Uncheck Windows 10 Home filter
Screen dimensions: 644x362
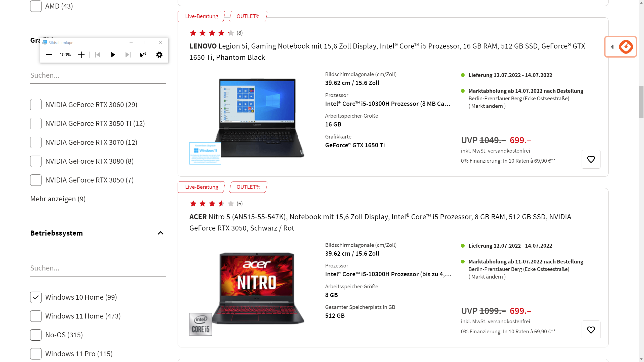tap(36, 297)
